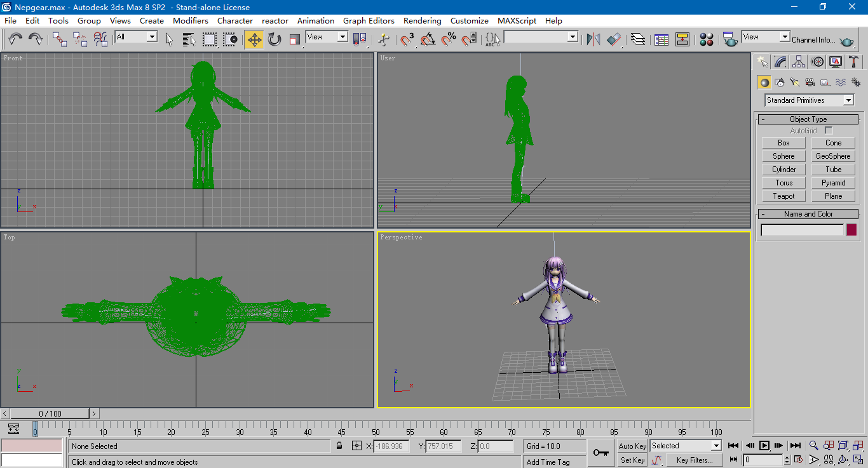
Task: Toggle Auto Key animation mode
Action: [632, 446]
